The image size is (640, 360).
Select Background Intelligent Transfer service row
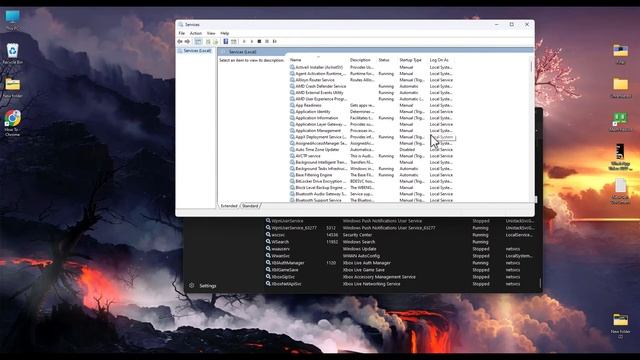click(x=371, y=162)
